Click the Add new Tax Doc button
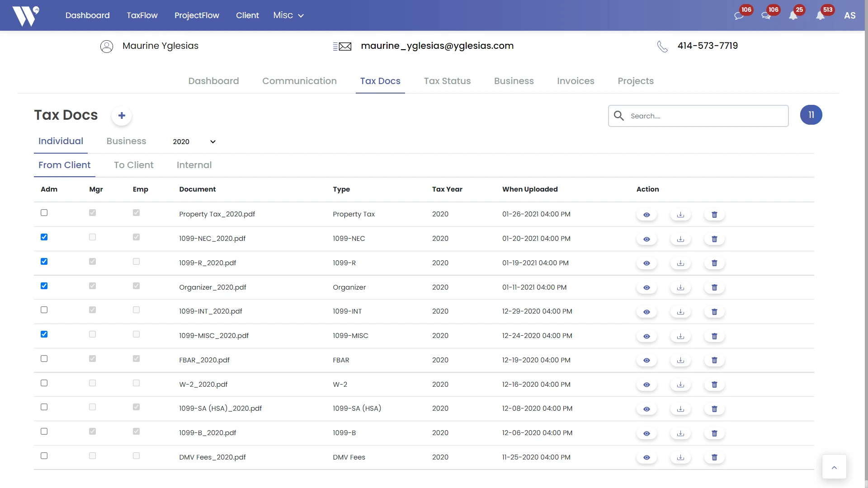This screenshot has height=488, width=868. 121,115
